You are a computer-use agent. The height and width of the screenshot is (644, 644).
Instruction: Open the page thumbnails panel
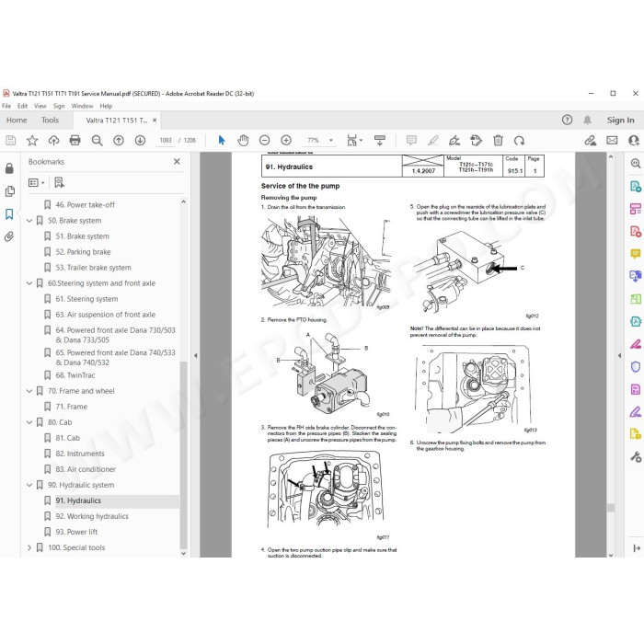(9, 191)
